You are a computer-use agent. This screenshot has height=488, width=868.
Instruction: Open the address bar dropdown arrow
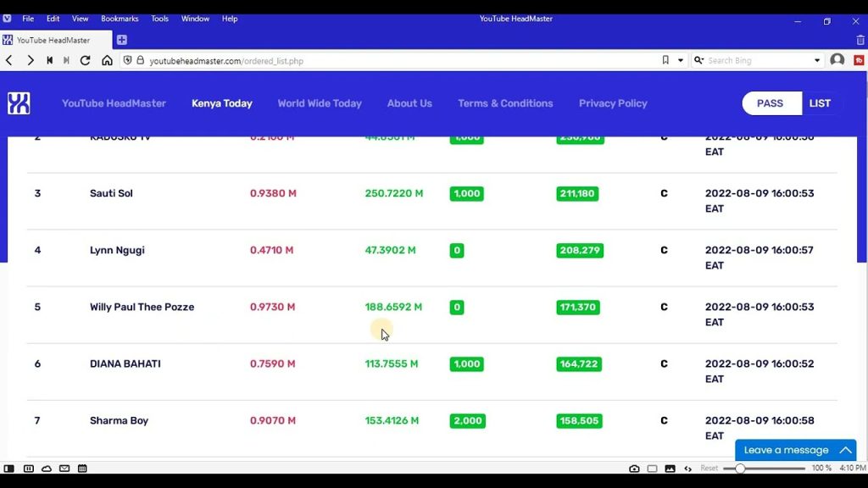coord(681,60)
